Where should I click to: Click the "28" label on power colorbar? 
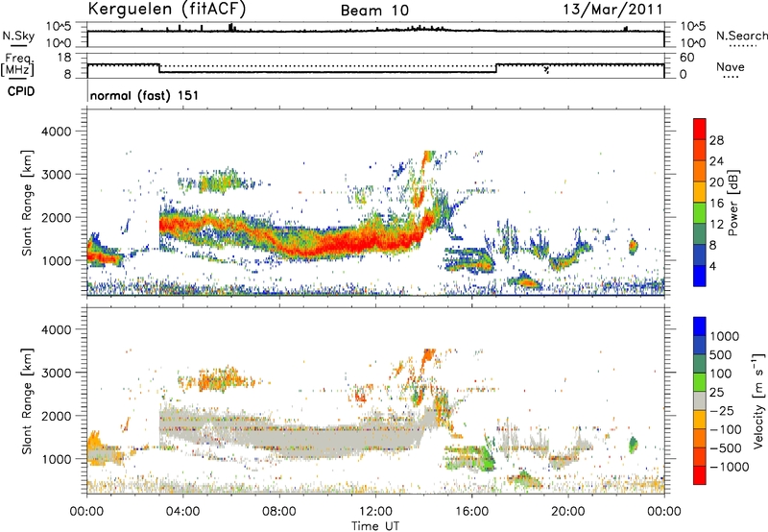coord(716,140)
